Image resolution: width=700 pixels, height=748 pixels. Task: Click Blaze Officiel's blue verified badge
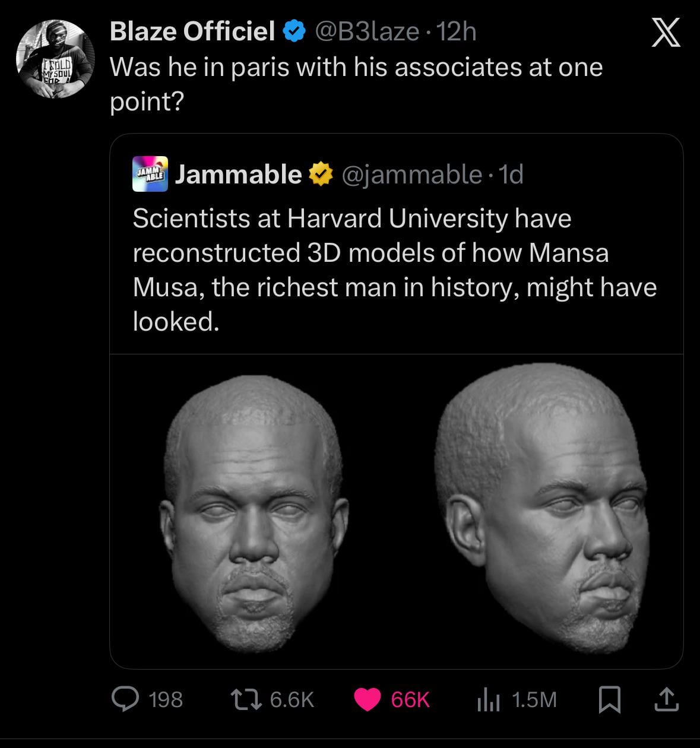[294, 31]
